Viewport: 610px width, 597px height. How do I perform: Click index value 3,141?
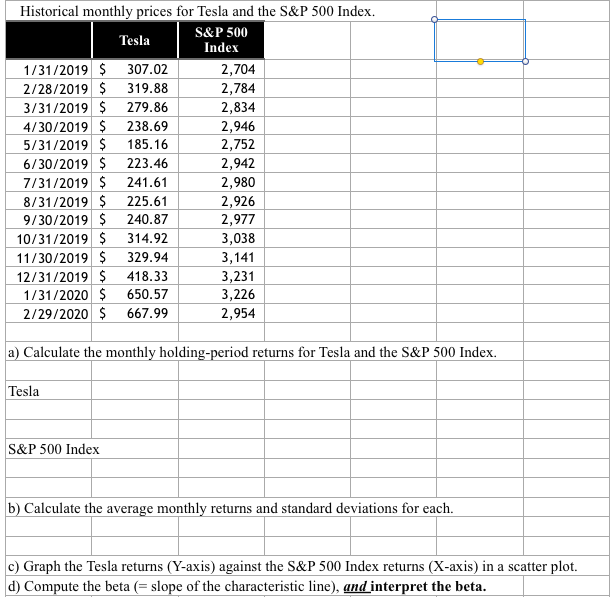(x=221, y=257)
